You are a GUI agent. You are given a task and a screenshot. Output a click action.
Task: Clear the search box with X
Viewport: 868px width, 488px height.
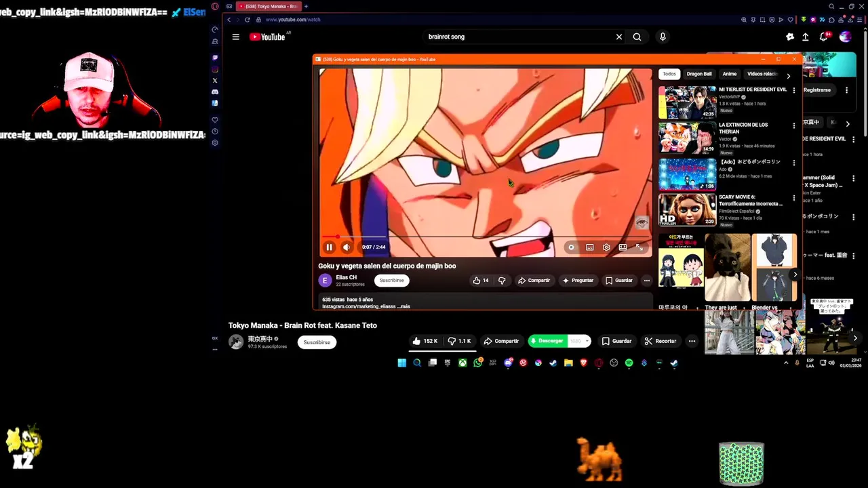pyautogui.click(x=618, y=37)
